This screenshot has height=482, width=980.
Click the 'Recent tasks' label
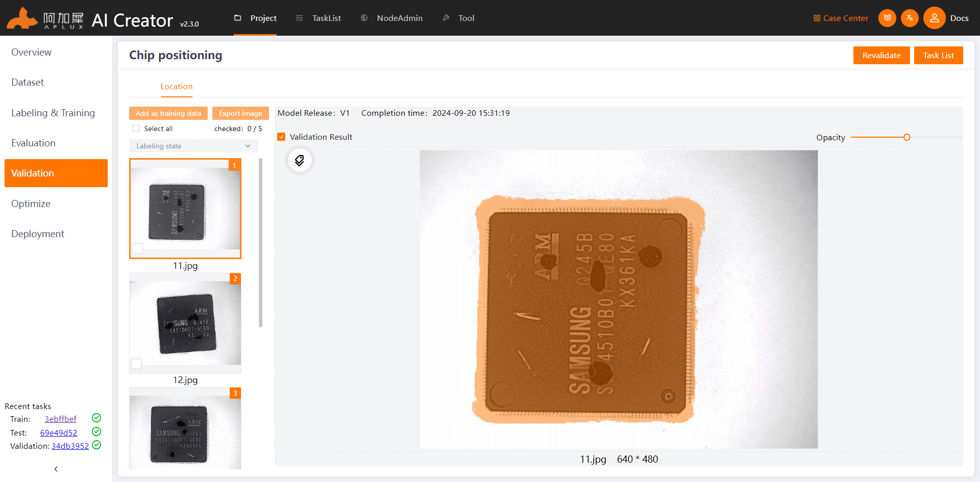28,406
